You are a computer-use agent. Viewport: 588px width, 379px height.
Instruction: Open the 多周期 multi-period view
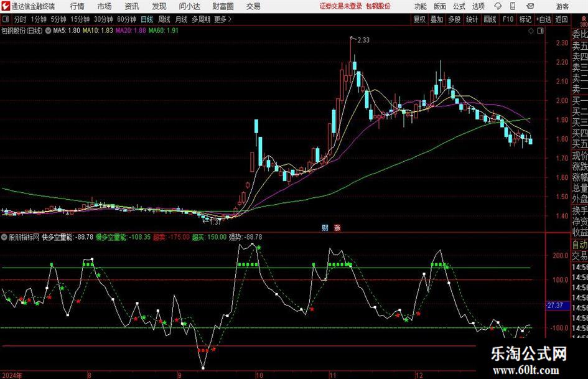click(x=201, y=19)
